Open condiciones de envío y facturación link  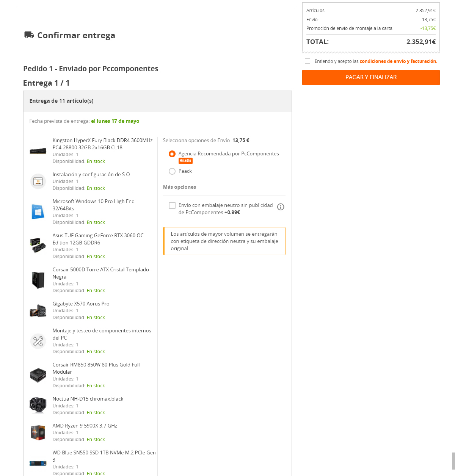click(398, 61)
